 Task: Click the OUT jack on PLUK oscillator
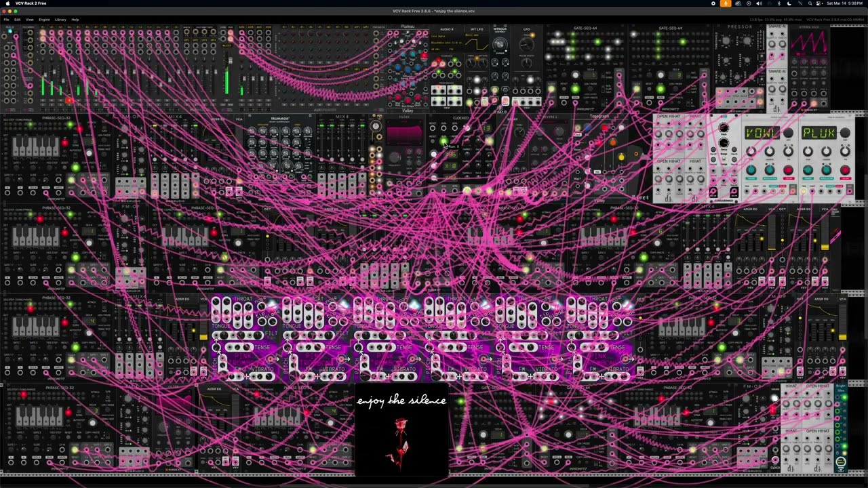[850, 192]
